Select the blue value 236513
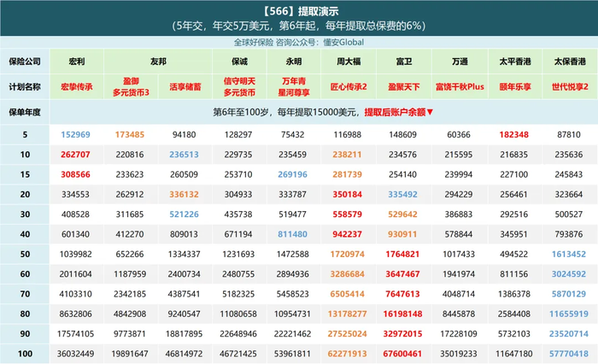The image size is (598, 364). [x=184, y=155]
